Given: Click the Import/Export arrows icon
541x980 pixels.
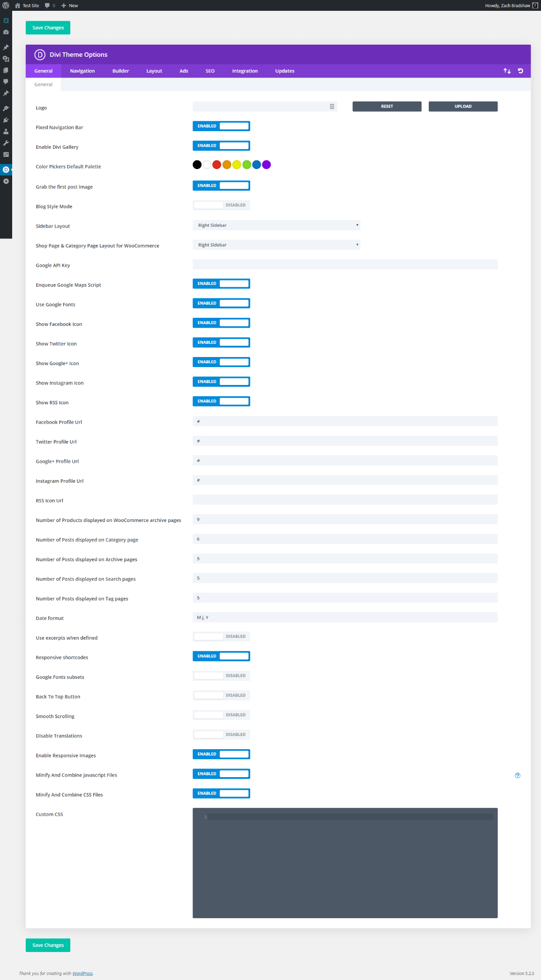Looking at the screenshot, I should click(x=507, y=71).
